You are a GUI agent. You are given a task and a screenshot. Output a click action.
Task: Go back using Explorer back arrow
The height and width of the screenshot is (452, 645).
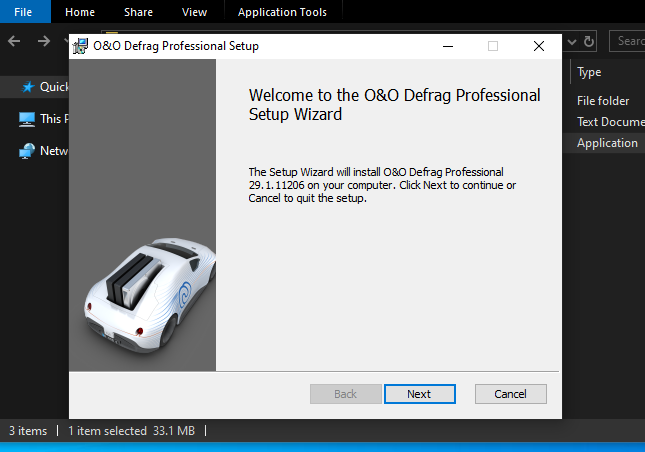tap(14, 41)
